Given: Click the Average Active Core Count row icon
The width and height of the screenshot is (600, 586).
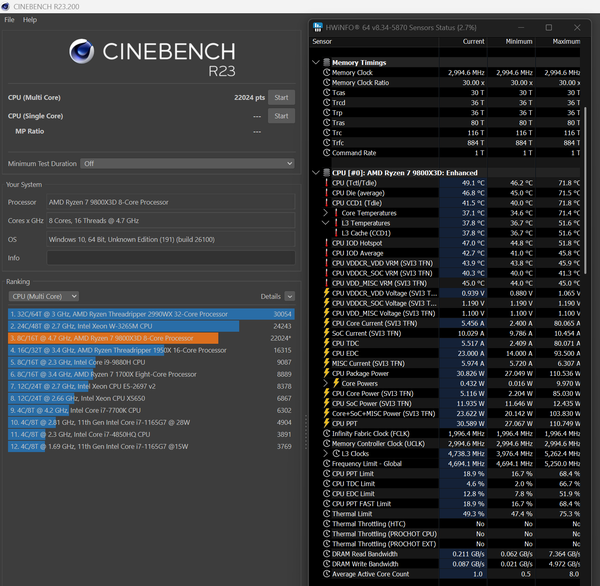Looking at the screenshot, I should 326,574.
